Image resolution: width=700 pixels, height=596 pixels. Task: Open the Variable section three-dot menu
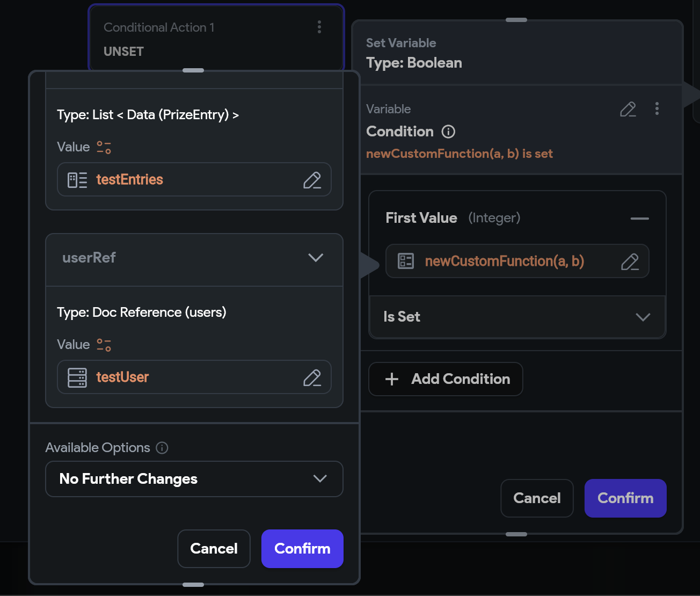[657, 109]
